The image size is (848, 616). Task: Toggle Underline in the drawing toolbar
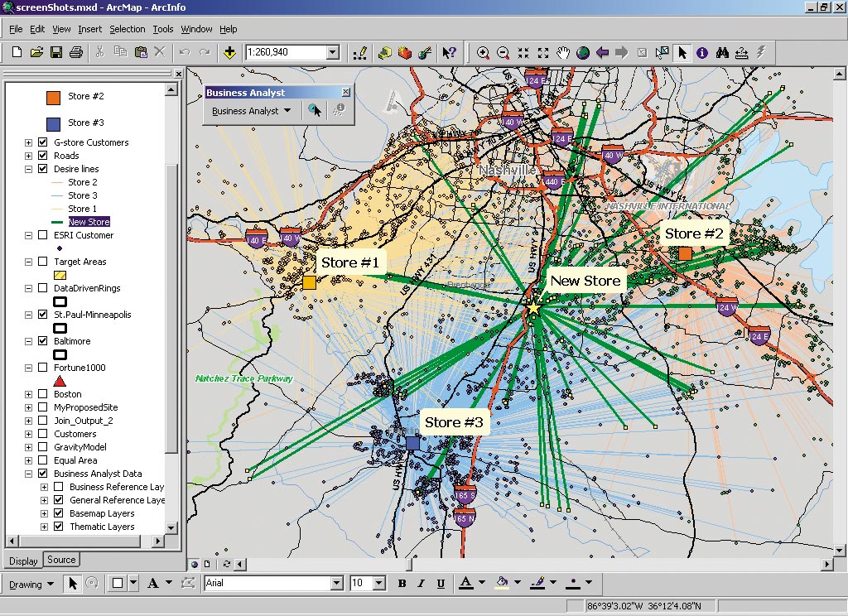point(441,583)
